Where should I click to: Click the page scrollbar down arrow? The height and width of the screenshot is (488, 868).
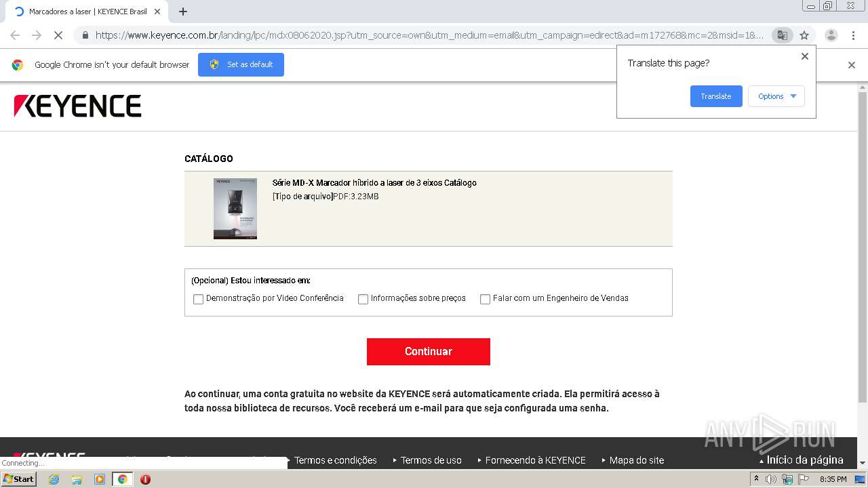[x=863, y=462]
